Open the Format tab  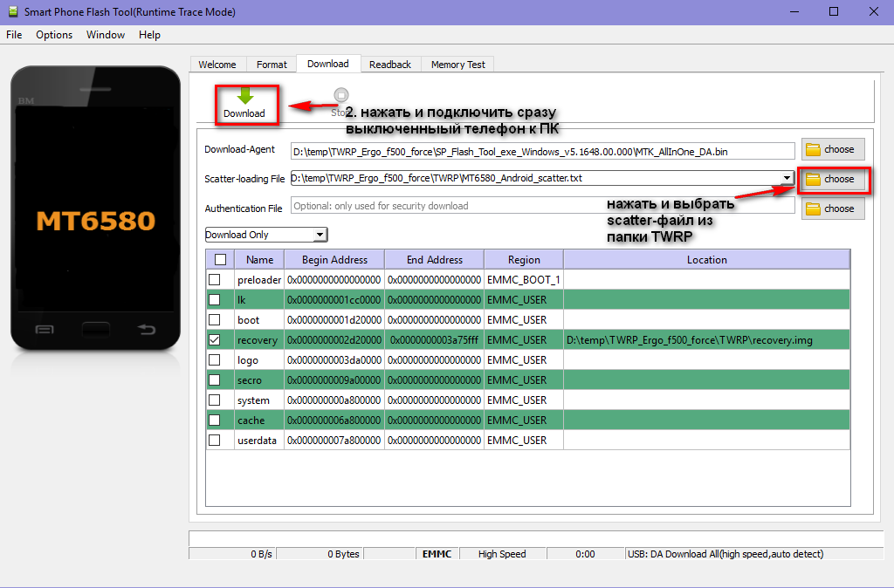tap(272, 65)
